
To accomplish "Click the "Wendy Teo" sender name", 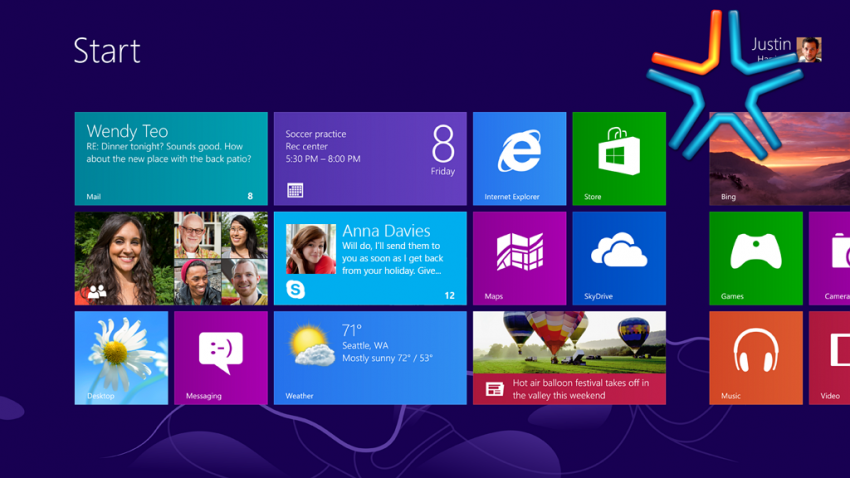I will tap(127, 131).
